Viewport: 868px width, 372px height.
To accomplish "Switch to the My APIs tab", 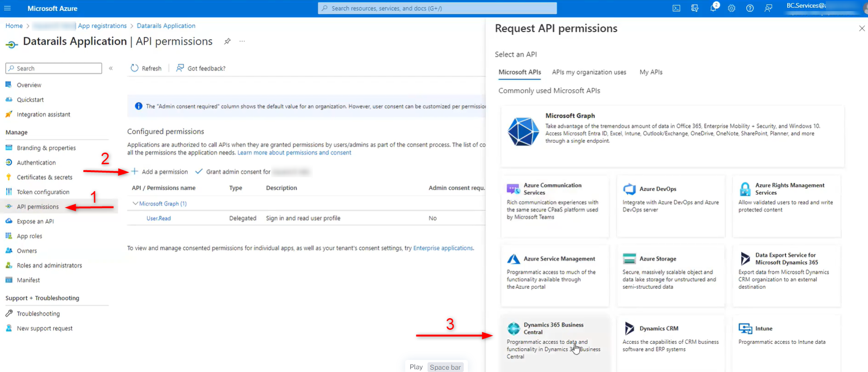I will pyautogui.click(x=651, y=72).
